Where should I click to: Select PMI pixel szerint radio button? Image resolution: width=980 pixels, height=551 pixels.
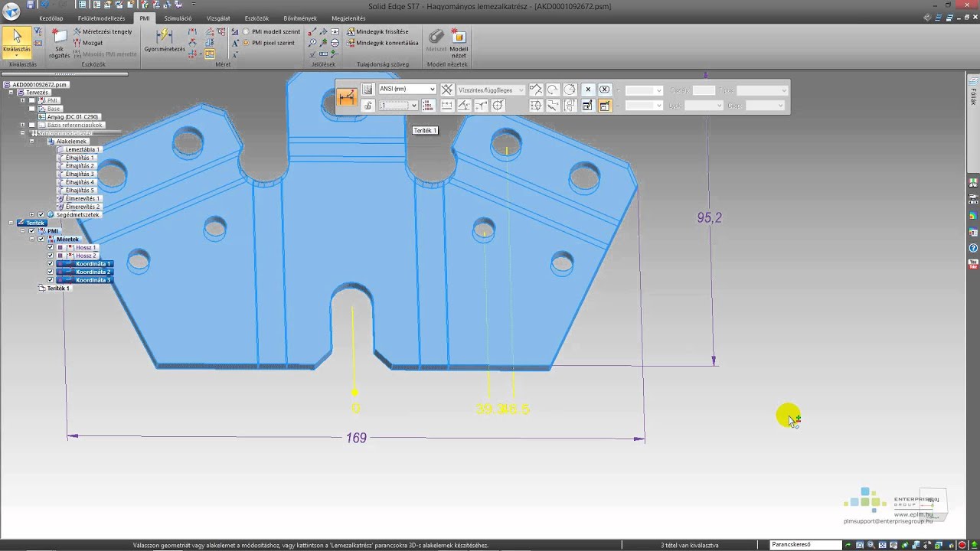point(246,43)
